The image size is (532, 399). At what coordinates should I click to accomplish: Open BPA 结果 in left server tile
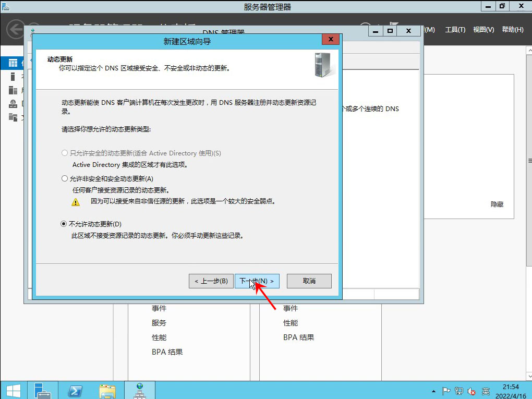pos(167,352)
